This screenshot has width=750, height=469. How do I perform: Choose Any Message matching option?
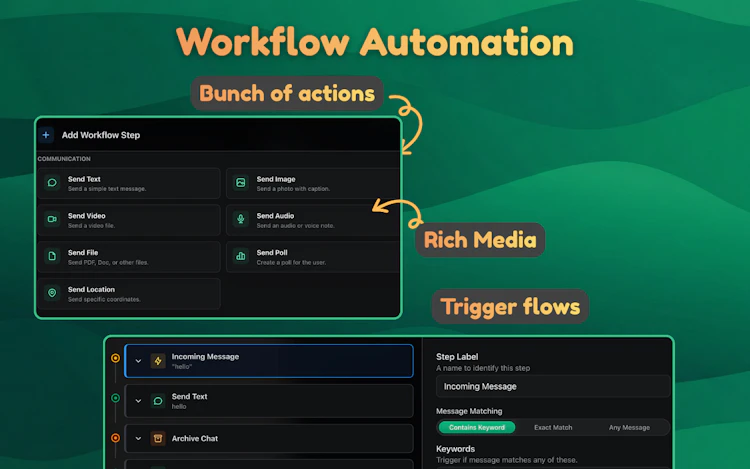629,427
